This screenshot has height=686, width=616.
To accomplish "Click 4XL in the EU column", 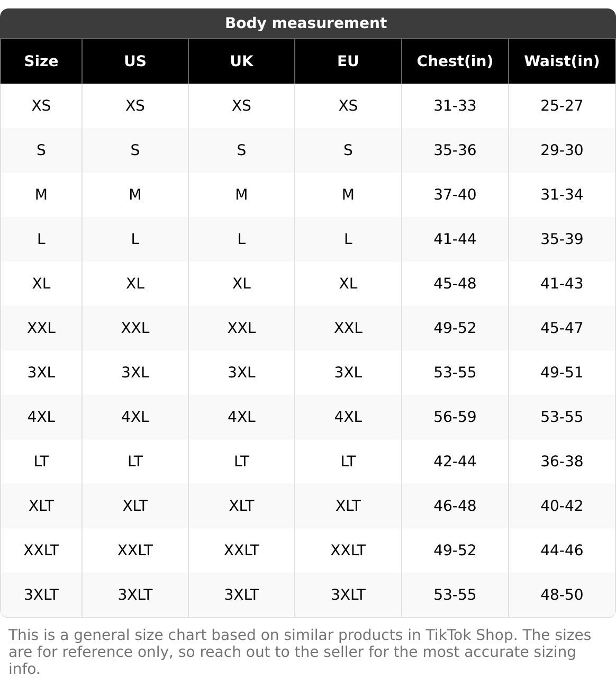I will pyautogui.click(x=348, y=417).
